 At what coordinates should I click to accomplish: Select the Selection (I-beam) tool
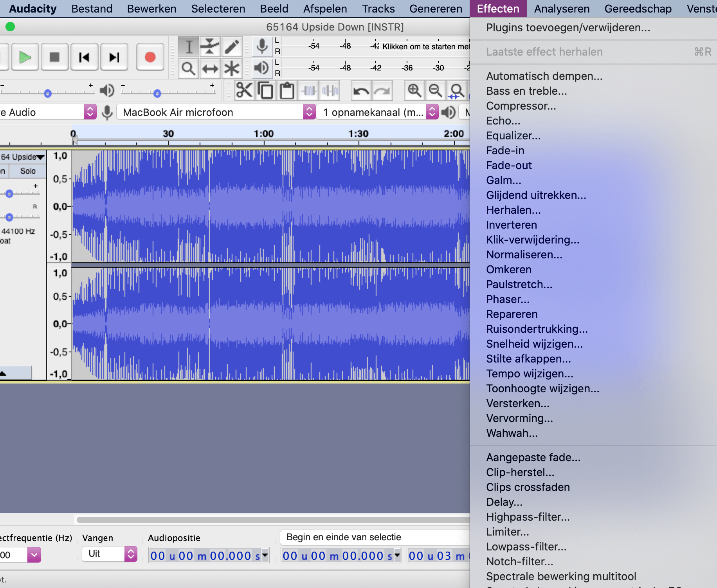point(189,47)
